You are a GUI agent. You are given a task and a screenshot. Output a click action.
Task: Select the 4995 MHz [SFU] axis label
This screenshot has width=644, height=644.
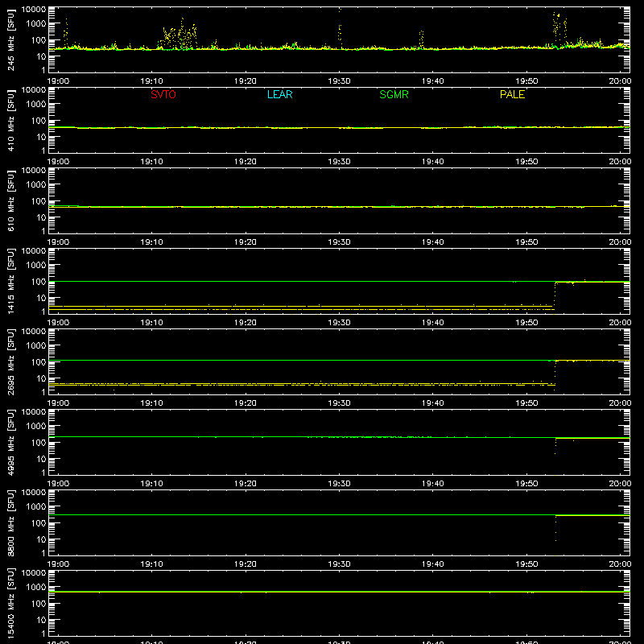pos(11,442)
